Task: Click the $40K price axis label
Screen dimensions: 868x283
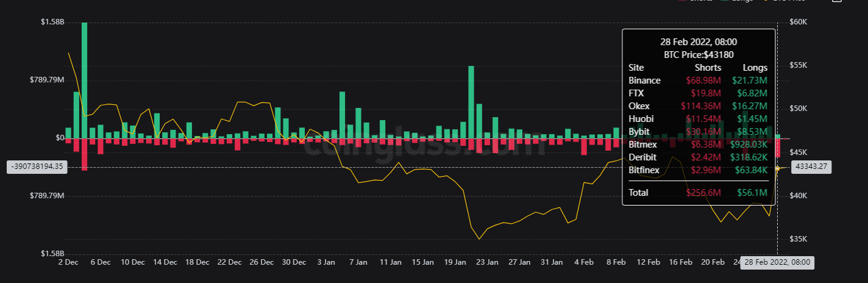Action: (x=798, y=196)
